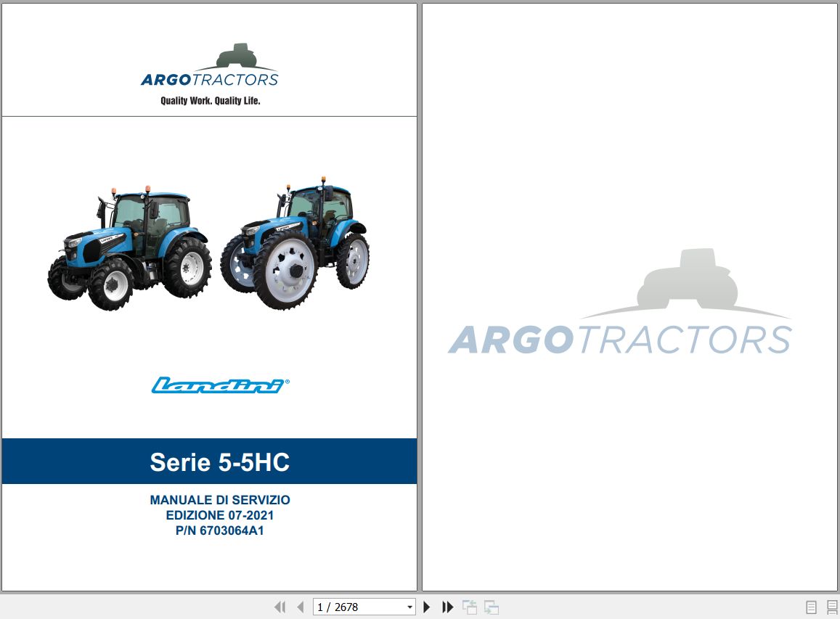Click the Argo Tractors logo at page top
This screenshot has height=619, width=840.
tap(210, 66)
